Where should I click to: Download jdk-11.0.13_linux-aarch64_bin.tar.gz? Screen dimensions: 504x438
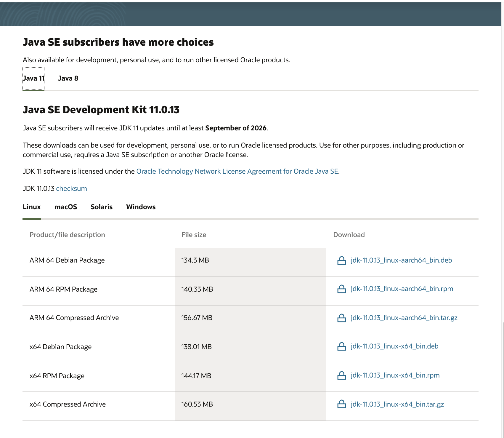click(x=404, y=318)
